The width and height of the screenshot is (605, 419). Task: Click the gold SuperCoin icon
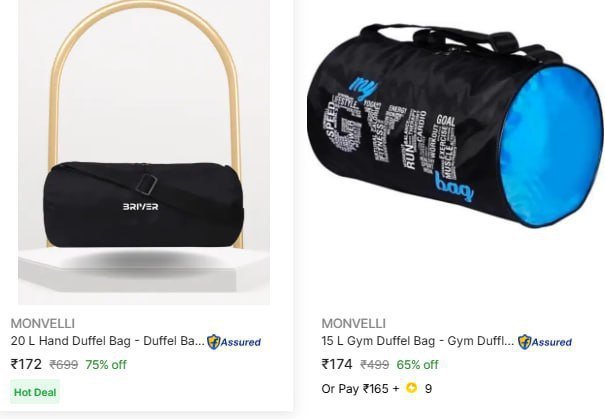pos(412,388)
